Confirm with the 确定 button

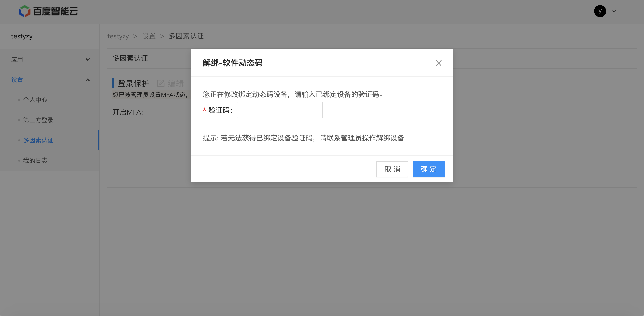pos(428,169)
